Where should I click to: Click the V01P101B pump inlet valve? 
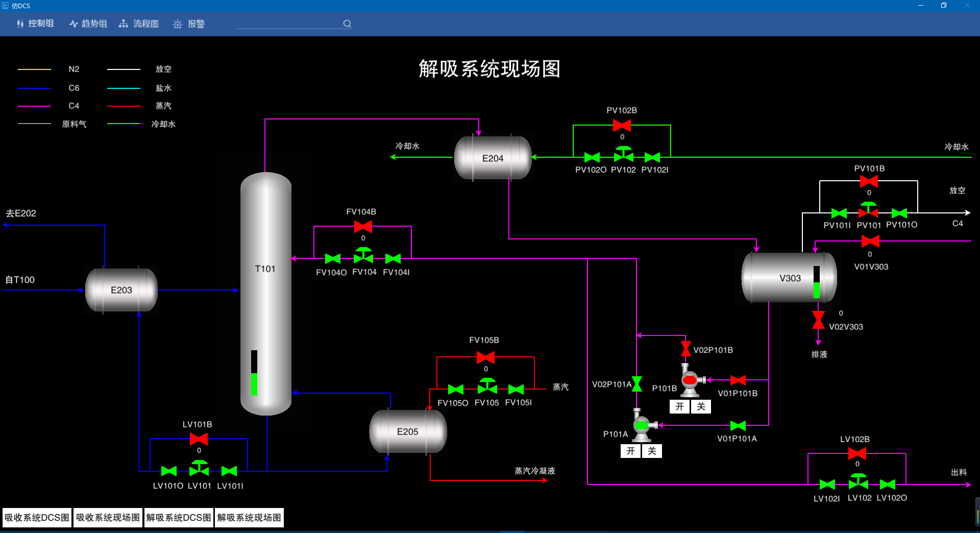(738, 380)
